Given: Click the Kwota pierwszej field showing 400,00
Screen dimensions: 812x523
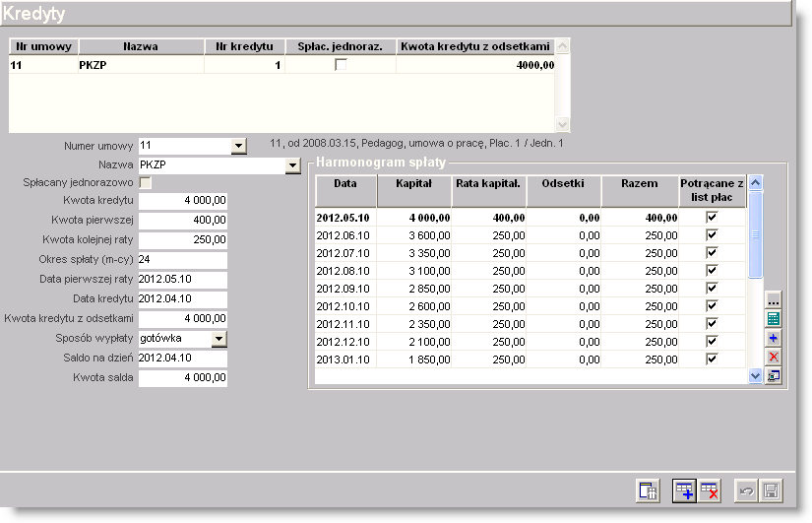Looking at the screenshot, I should (x=183, y=221).
